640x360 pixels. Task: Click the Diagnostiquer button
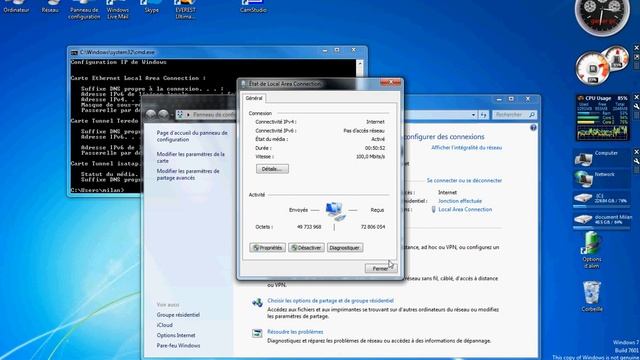click(x=345, y=248)
